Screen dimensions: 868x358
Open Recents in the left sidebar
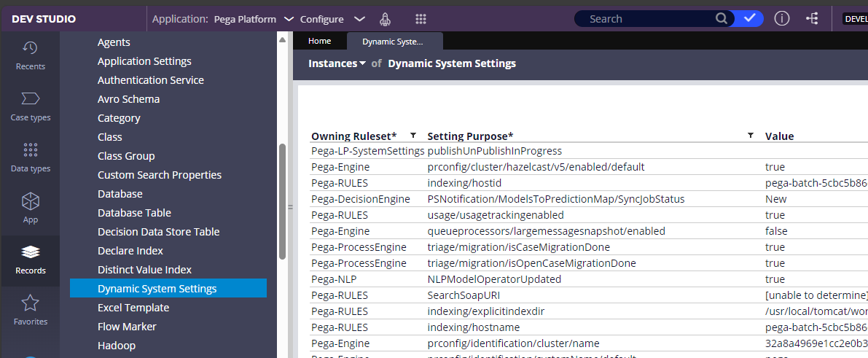coord(30,55)
